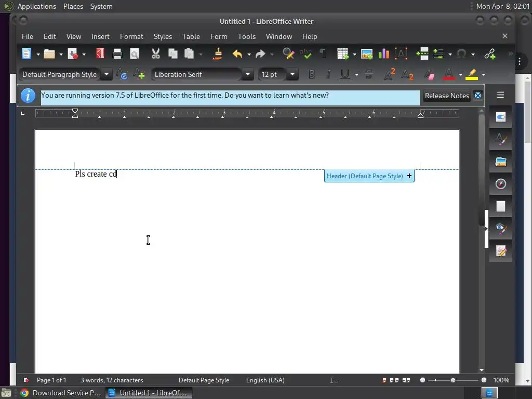The image size is (532, 399).
Task: Open the folder icon to open a file
Action: click(x=49, y=54)
